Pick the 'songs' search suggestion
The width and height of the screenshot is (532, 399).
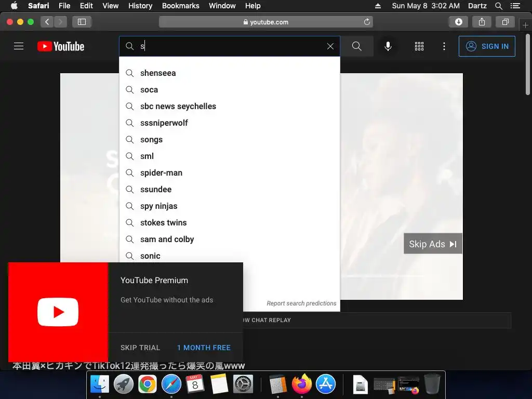pyautogui.click(x=229, y=139)
